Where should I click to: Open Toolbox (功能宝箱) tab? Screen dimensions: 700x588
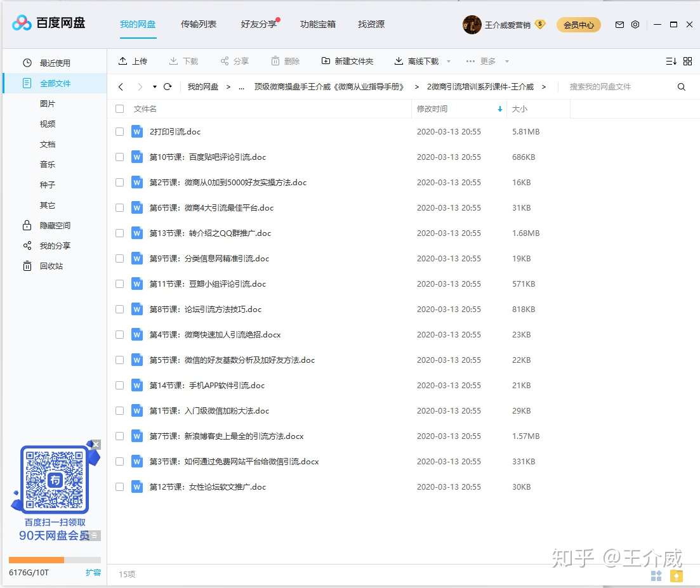318,24
